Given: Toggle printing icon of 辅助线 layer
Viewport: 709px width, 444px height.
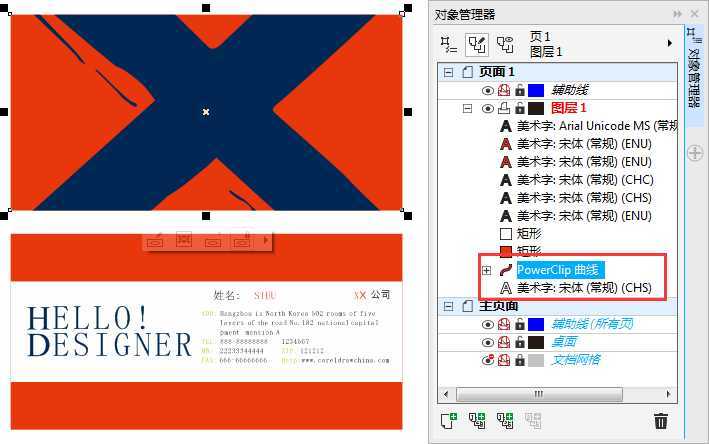Looking at the screenshot, I should [x=504, y=90].
